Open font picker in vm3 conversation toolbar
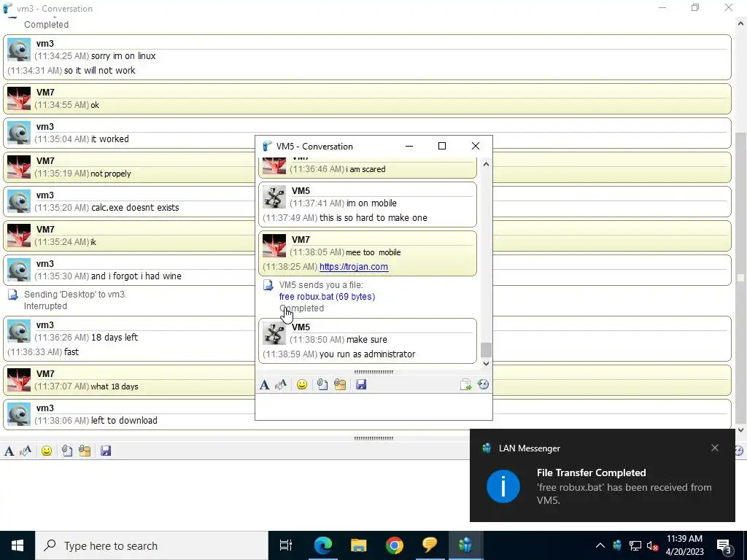747x560 pixels. 9,451
